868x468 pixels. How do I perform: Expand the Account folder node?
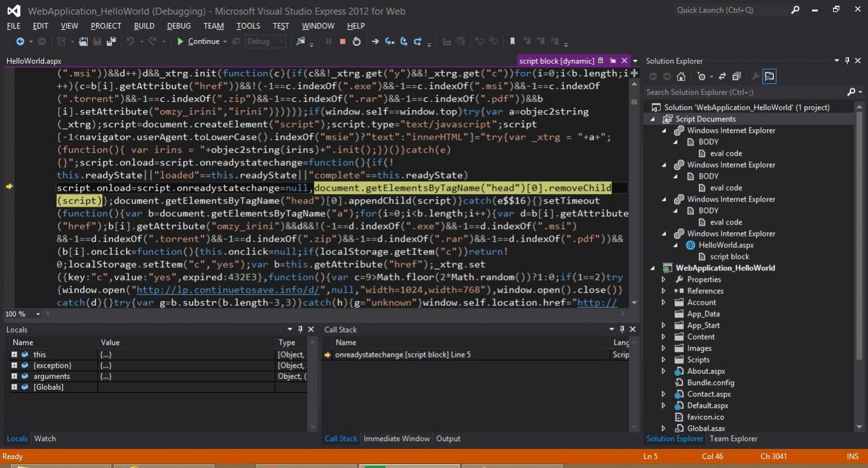pos(664,302)
